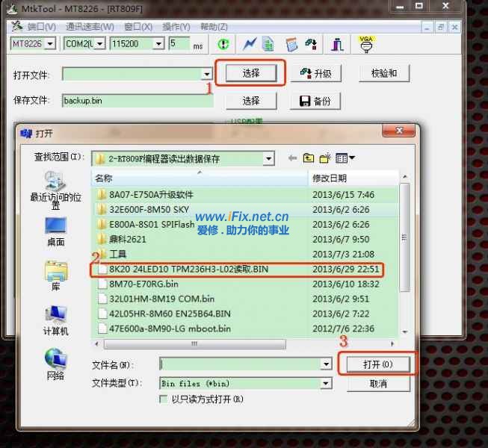Image resolution: width=488 pixels, height=448 pixels.
Task: Open the look-in folder path dropdown
Action: pyautogui.click(x=268, y=158)
